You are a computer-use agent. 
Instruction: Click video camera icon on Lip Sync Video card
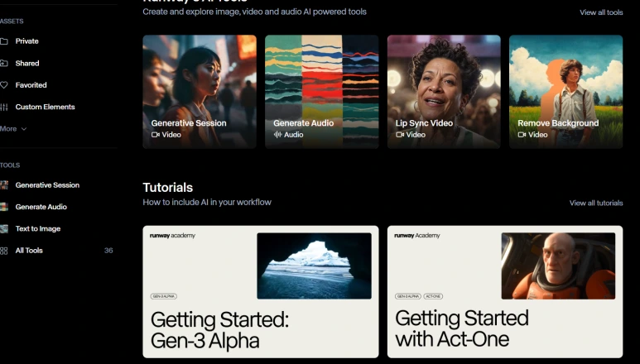(400, 135)
